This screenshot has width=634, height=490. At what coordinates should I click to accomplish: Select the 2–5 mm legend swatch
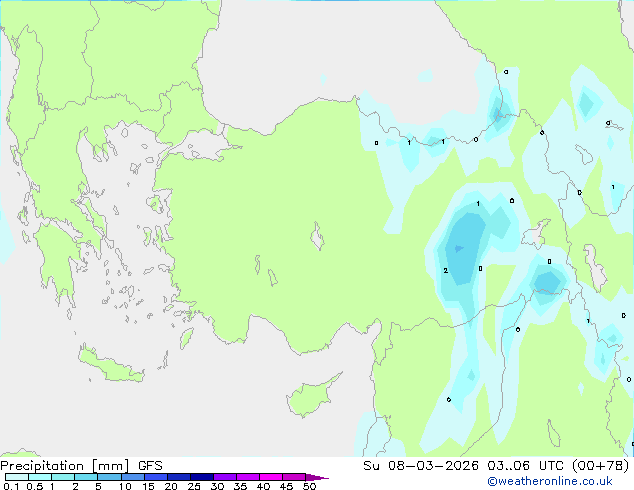coord(86,477)
